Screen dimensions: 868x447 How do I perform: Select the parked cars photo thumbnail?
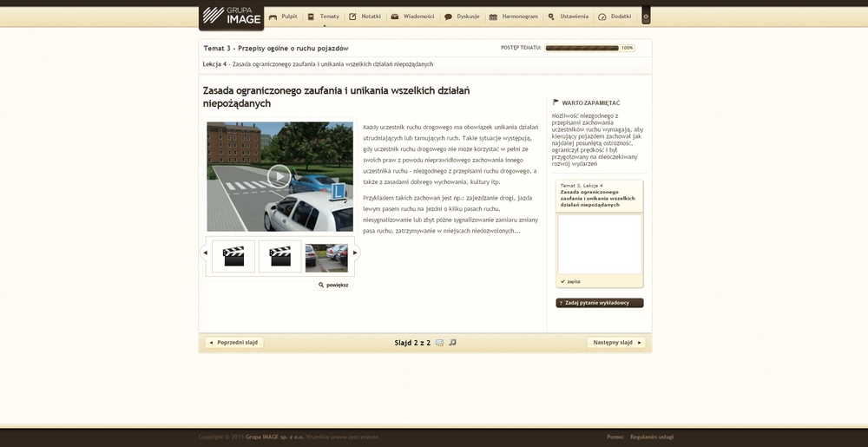tap(326, 259)
